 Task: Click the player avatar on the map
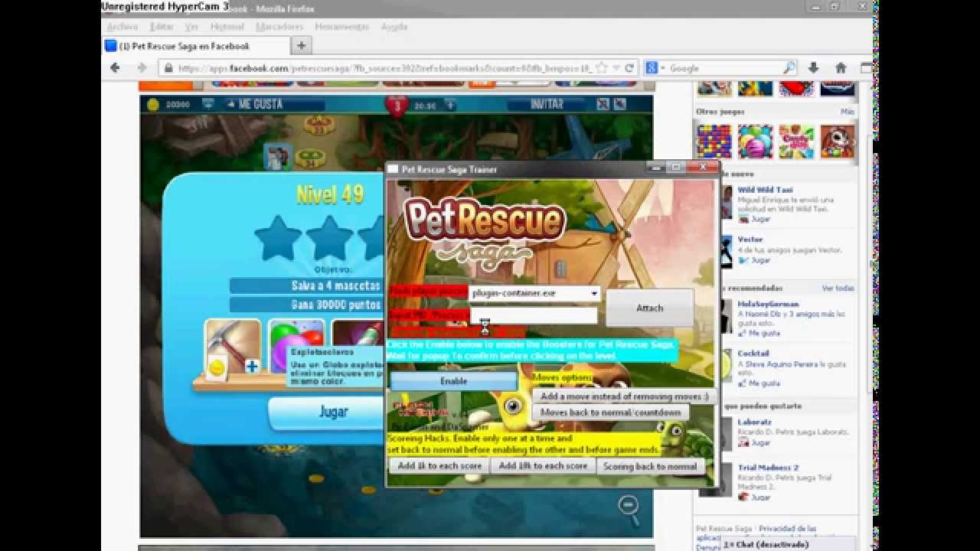[276, 155]
